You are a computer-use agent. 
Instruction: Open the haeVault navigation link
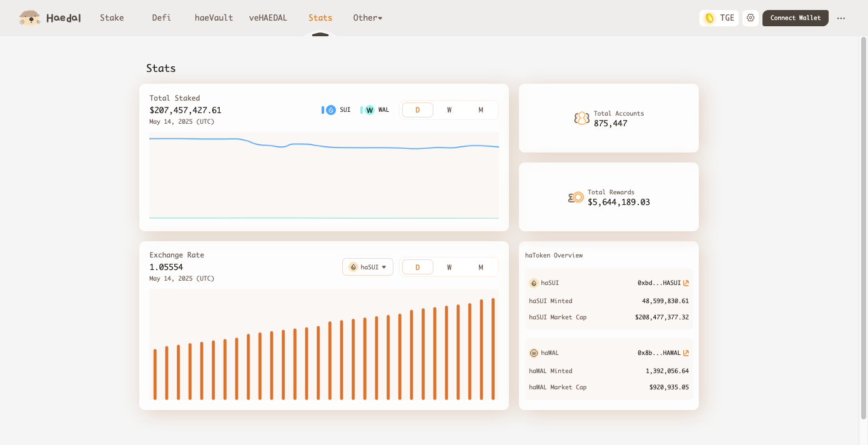point(214,18)
